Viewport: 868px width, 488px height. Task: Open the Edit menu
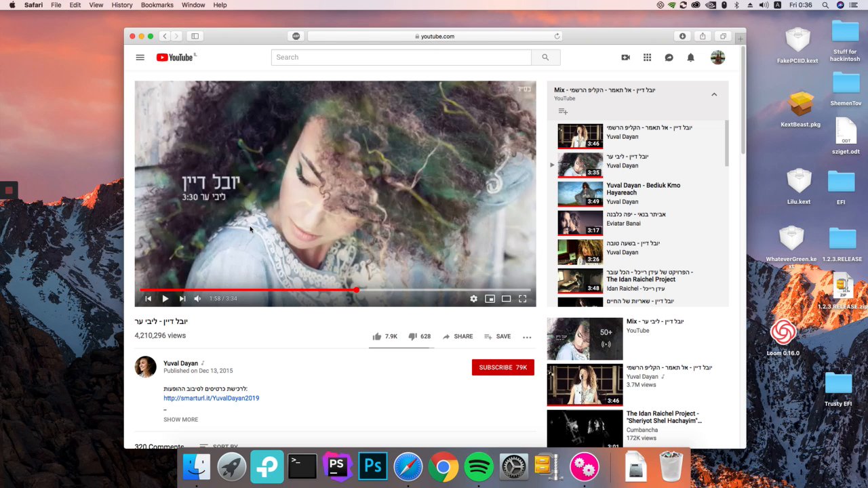point(75,5)
